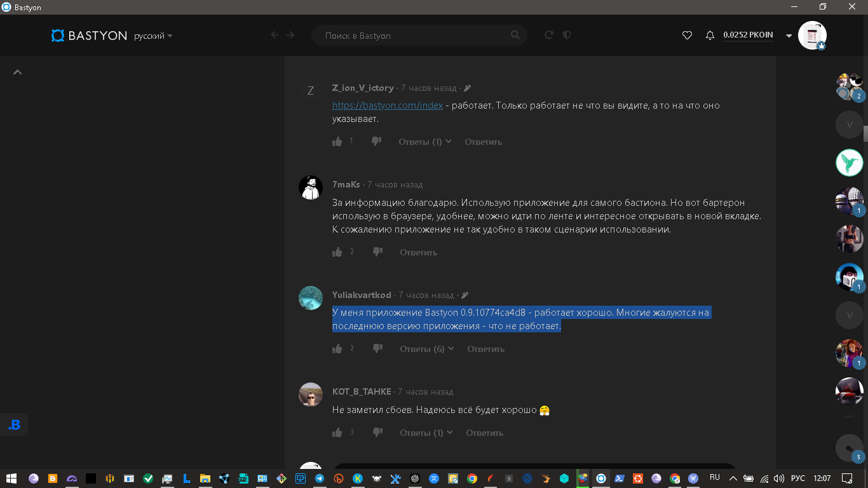Open the user profile avatar
Screen dimensions: 868x488
click(x=812, y=36)
